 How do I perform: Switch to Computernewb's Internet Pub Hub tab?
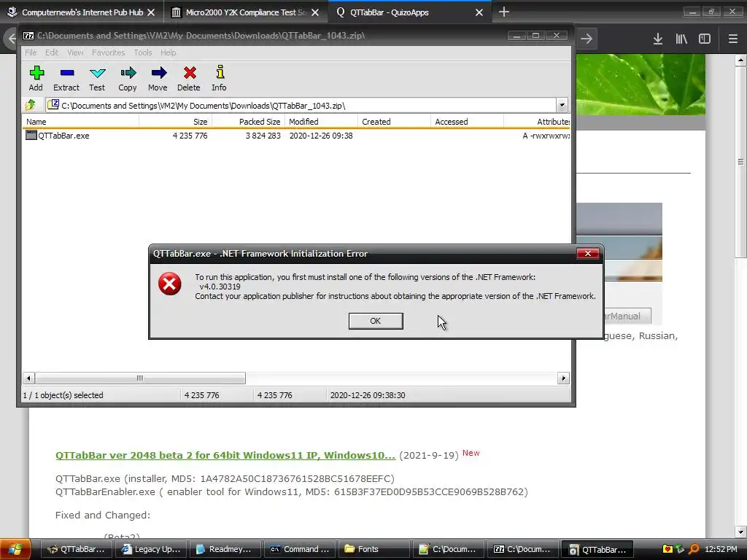coord(82,12)
